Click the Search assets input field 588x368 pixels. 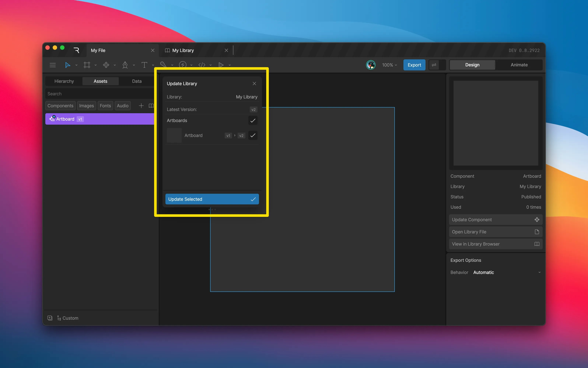click(100, 94)
